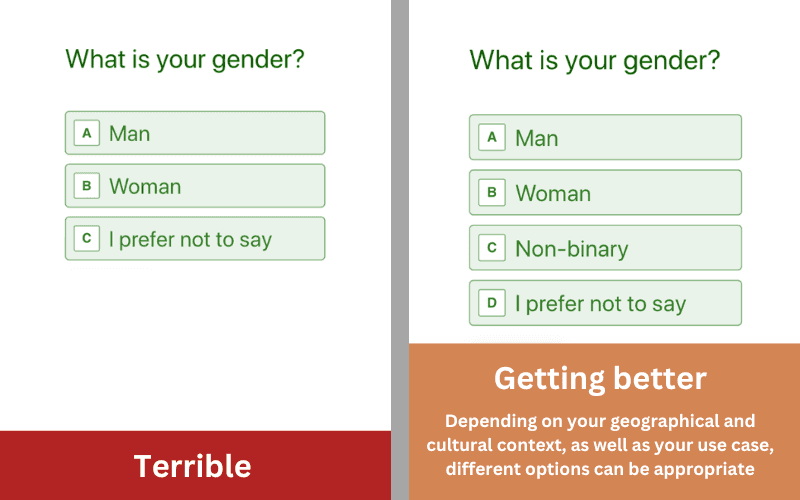Select the Man option in the Terrible example
Viewport: 800px width, 500px height.
pyautogui.click(x=195, y=133)
